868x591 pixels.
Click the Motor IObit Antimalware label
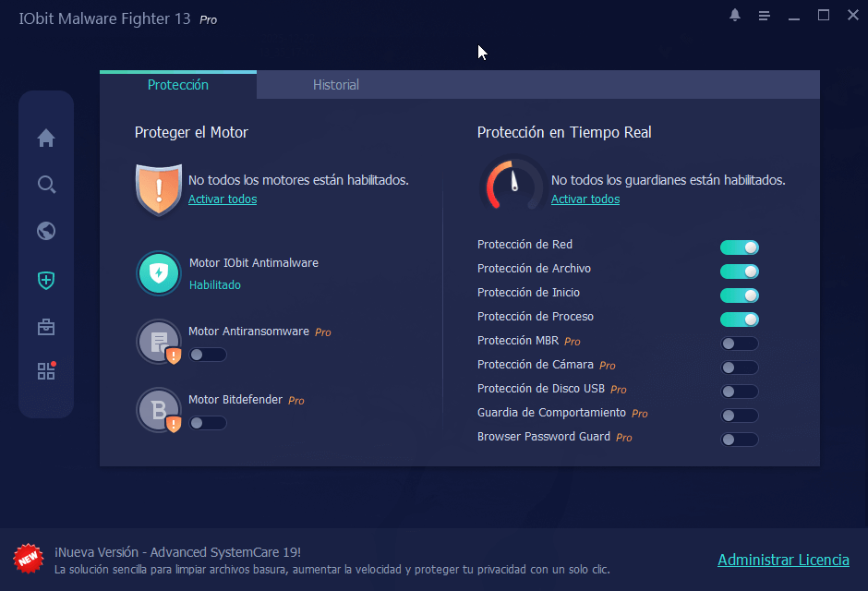click(x=254, y=263)
